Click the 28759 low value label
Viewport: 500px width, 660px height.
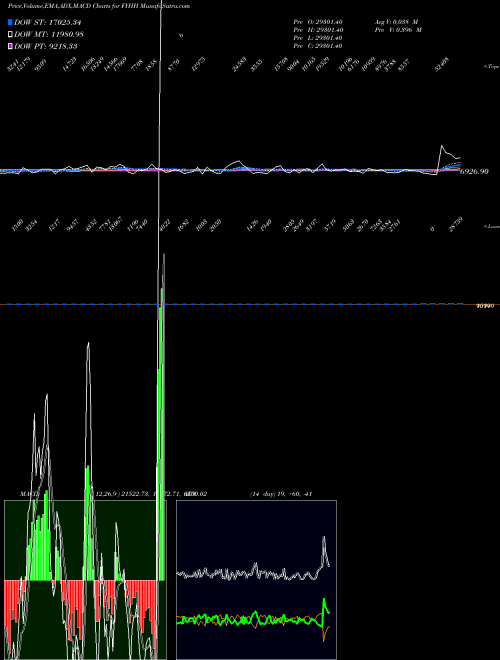(456, 225)
